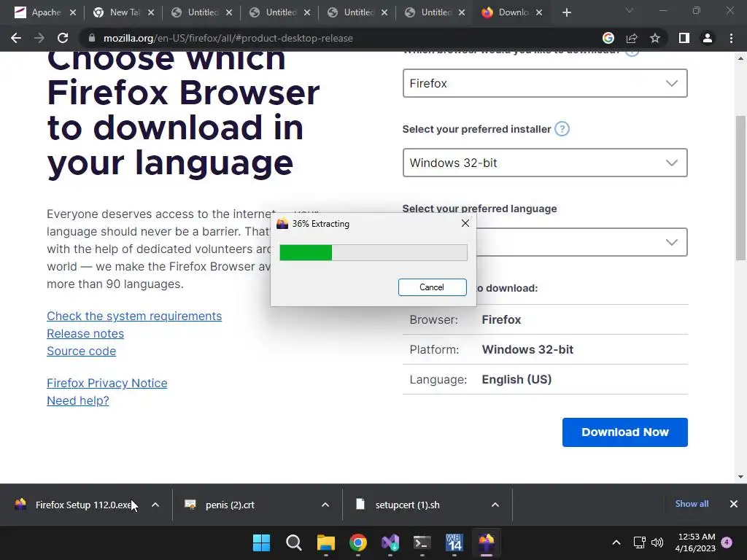Image resolution: width=747 pixels, height=560 pixels.
Task: Open the penis (2).crt download item
Action: [x=245, y=505]
